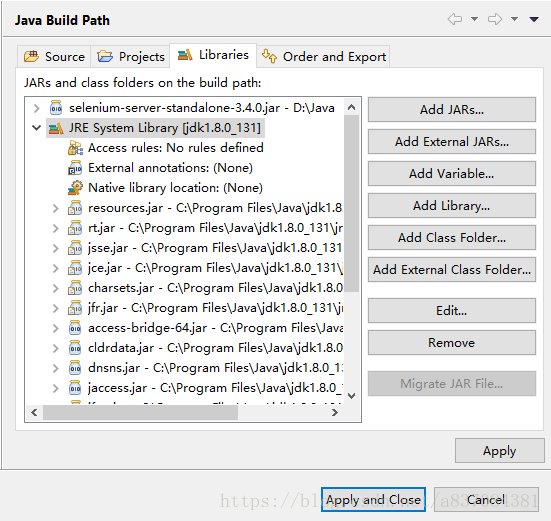Cancel the build path dialog
Screen dimensions: 551x521
click(x=486, y=500)
